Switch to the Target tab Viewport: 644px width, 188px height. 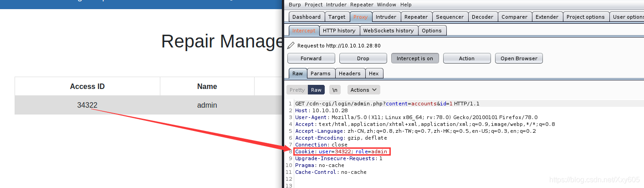337,17
